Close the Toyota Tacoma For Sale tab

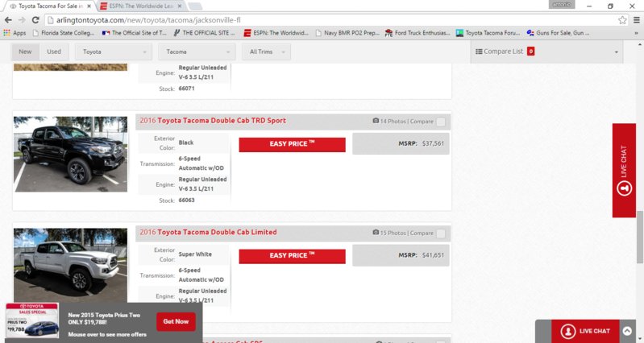point(89,6)
